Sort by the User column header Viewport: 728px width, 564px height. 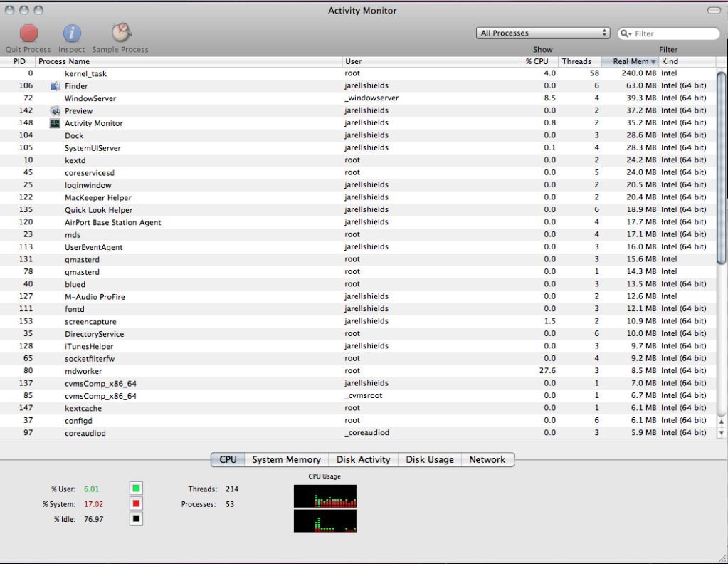pos(432,61)
